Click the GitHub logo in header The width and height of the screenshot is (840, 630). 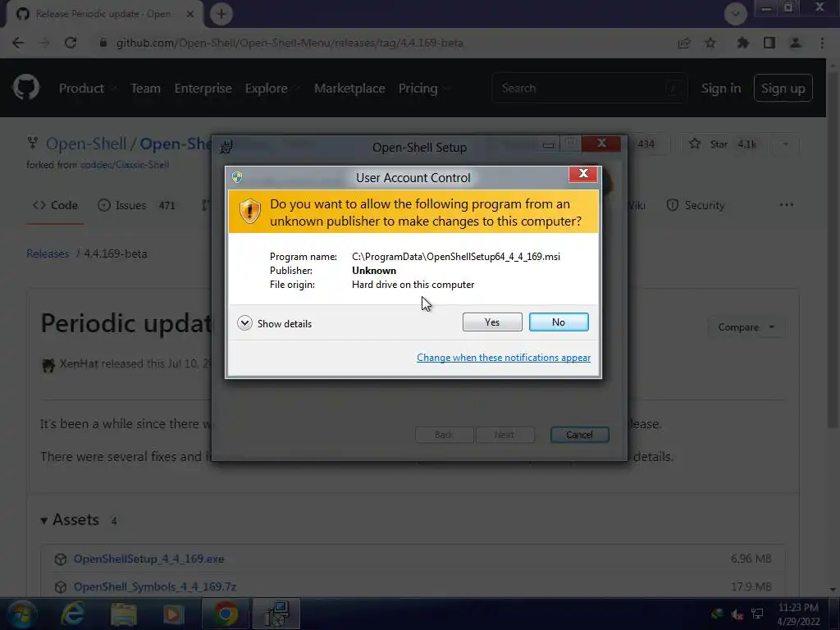(x=26, y=87)
